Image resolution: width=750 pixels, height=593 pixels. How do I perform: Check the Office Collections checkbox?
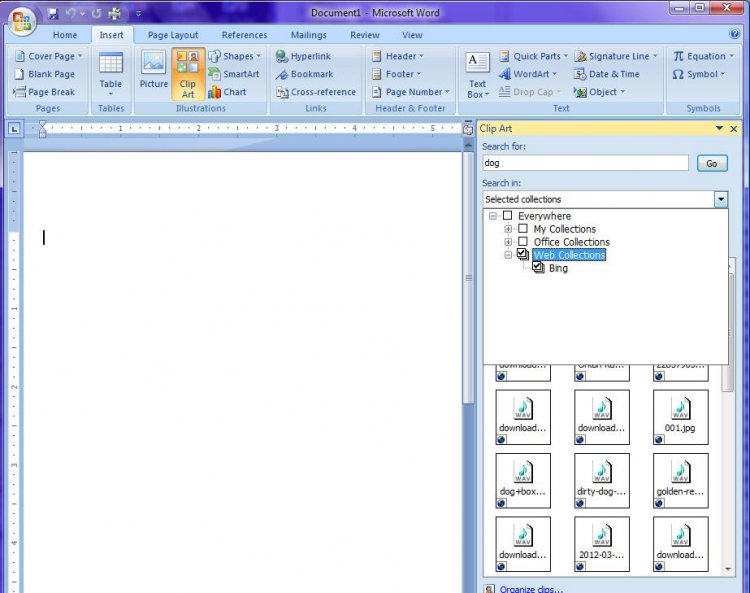(523, 242)
